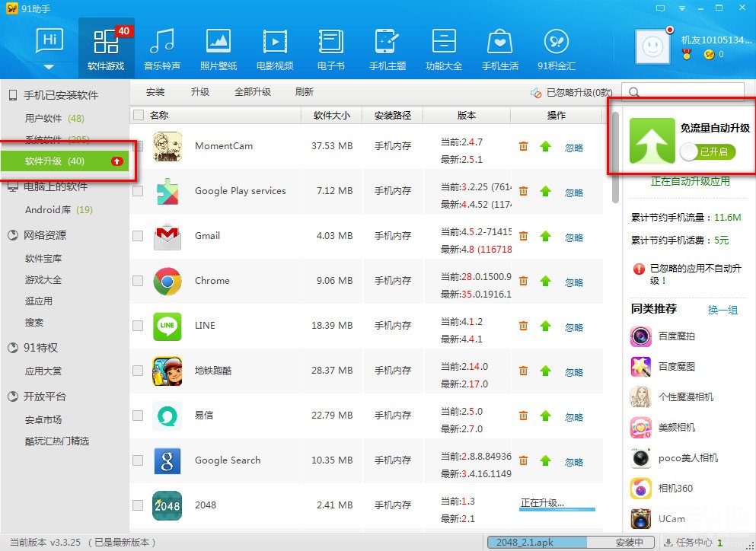Check the 2048 row checkbox
This screenshot has width=756, height=551.
(x=138, y=505)
